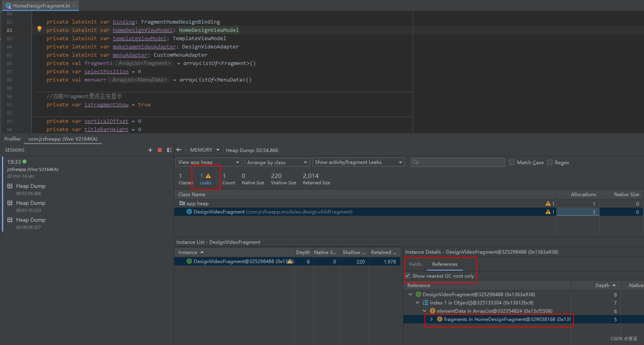Click the field icon beside fragments reference
The height and width of the screenshot is (345, 644).
tap(439, 319)
